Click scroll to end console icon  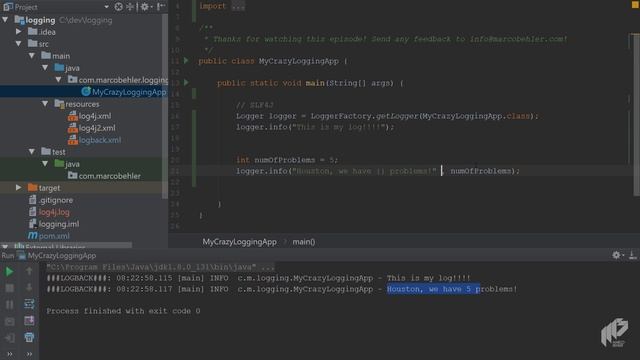29,321
